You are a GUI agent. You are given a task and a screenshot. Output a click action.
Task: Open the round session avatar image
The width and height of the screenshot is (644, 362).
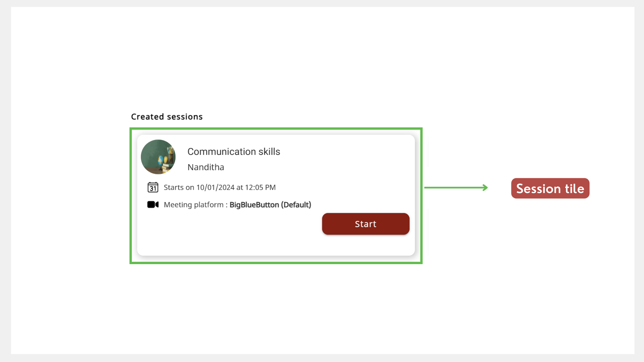pos(158,157)
